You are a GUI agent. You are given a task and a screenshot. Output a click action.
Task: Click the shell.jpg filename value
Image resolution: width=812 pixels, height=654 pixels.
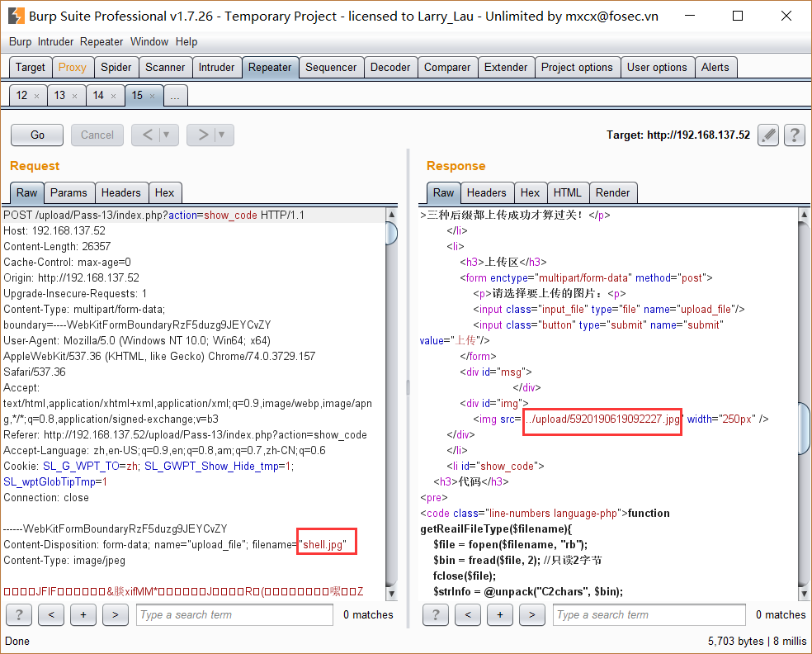(x=323, y=545)
